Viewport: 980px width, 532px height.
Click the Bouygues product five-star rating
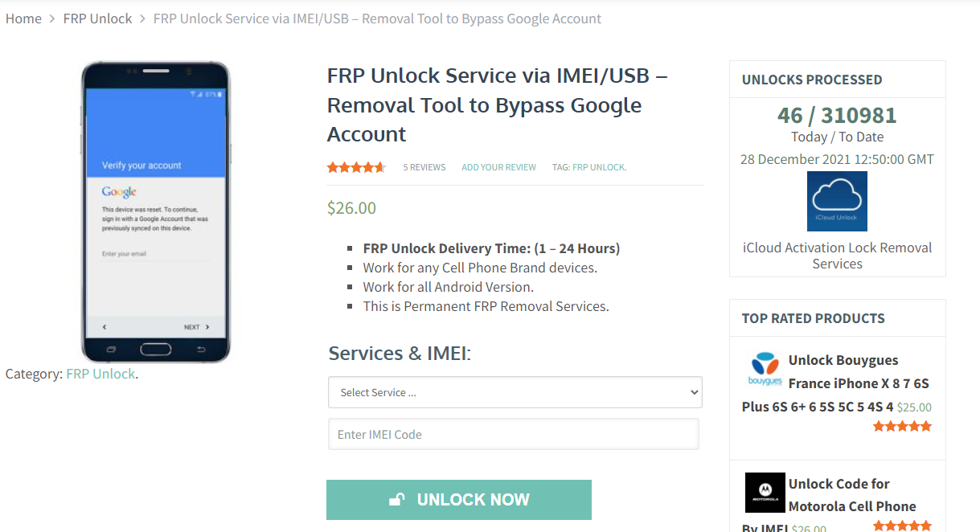pos(902,427)
